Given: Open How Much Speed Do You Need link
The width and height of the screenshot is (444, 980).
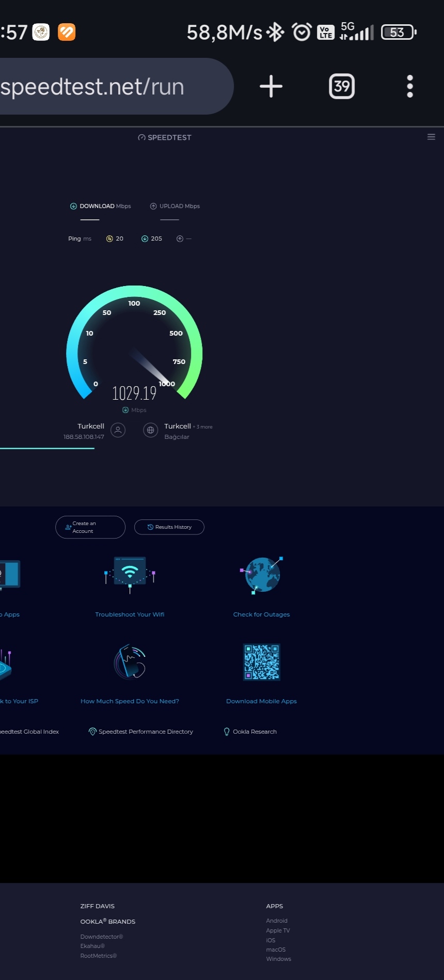Looking at the screenshot, I should point(130,701).
